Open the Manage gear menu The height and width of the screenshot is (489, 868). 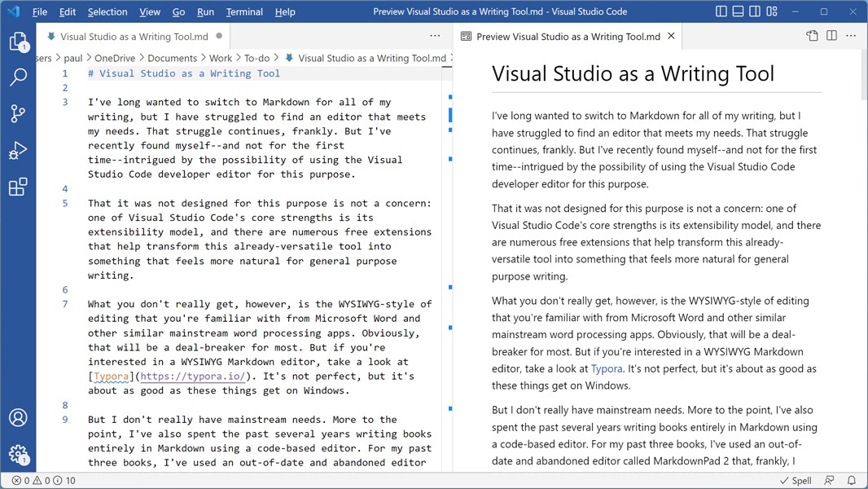point(19,454)
